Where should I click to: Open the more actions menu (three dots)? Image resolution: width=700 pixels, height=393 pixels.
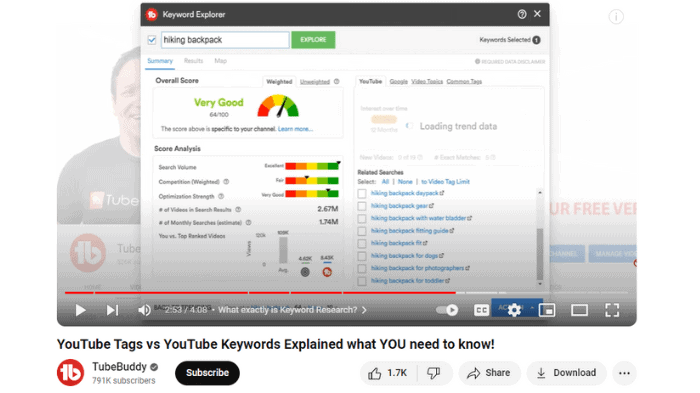pyautogui.click(x=624, y=373)
